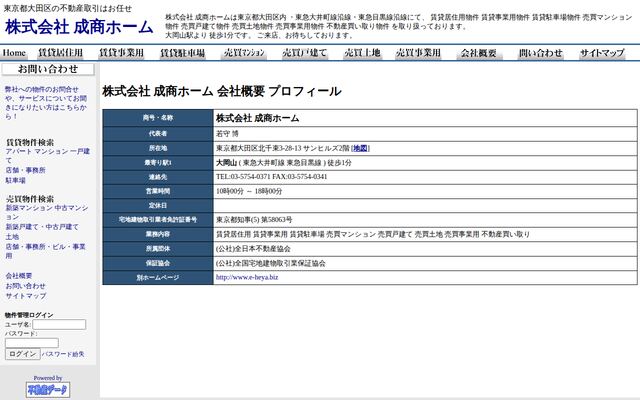Screen dimensions: 640x400
Task: Open the 売買事業用 navigation tab
Action: [418, 53]
